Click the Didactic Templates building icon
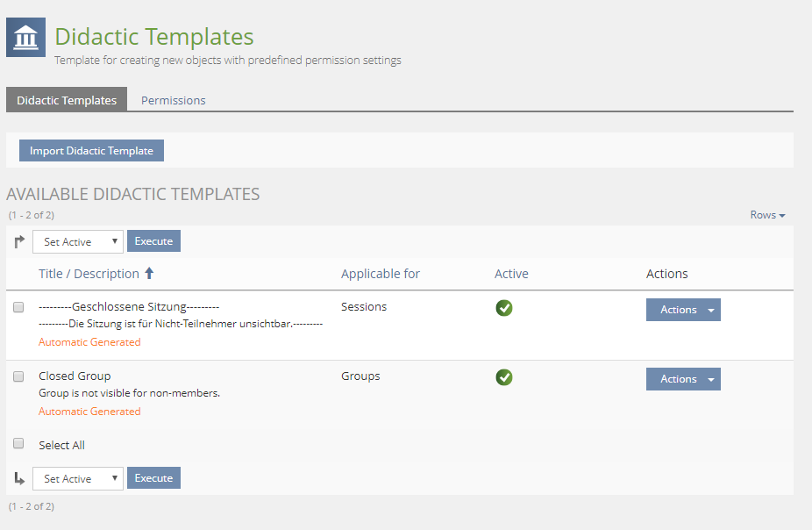Viewport: 812px width, 530px height. (25, 38)
